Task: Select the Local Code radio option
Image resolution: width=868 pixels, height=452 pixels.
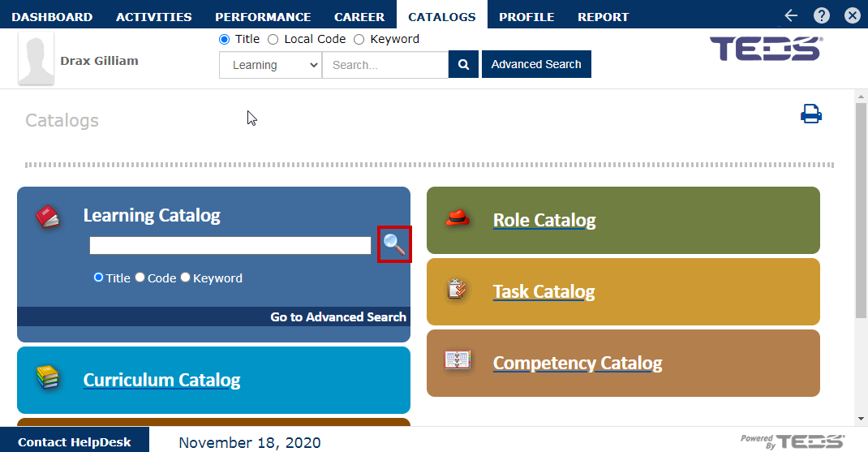Action: [x=273, y=39]
